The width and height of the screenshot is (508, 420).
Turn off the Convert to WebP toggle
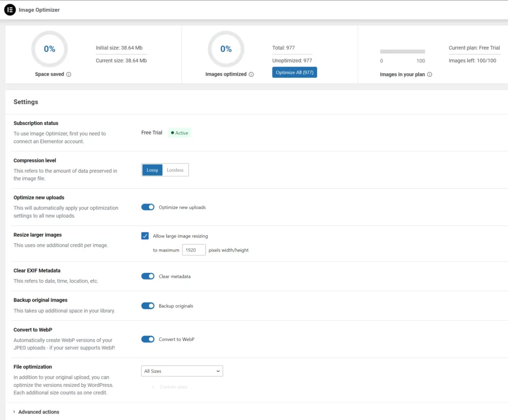pos(148,339)
